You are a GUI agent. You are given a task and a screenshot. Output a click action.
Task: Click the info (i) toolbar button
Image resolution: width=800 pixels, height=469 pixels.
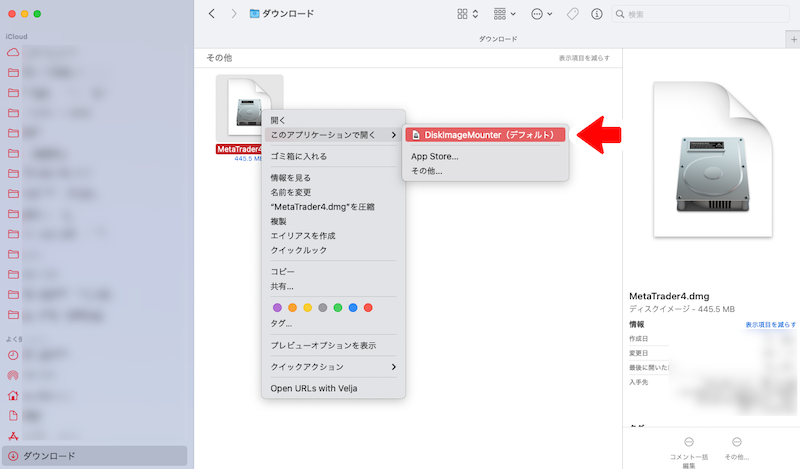click(596, 14)
